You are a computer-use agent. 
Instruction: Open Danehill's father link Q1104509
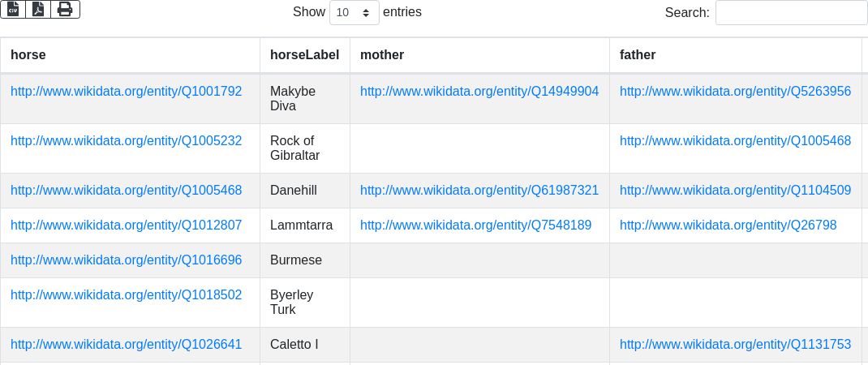(x=735, y=191)
